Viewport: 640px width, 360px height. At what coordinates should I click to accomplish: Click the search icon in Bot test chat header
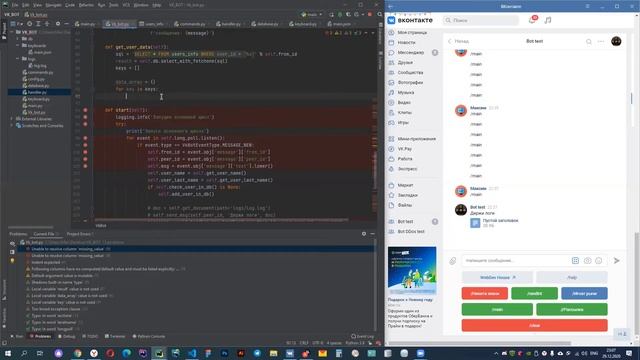pyautogui.click(x=589, y=41)
